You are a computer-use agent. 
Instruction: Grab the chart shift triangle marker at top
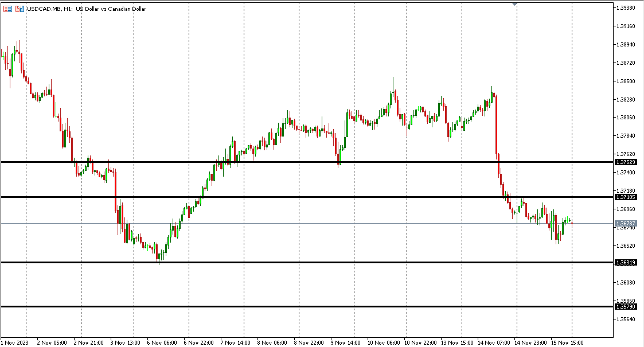(514, 4)
